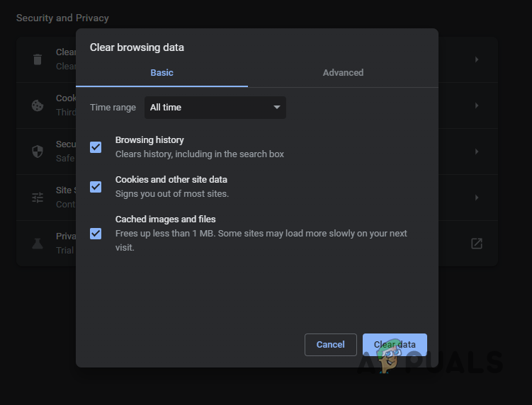Screen dimensions: 532x405
Task: Click the Clear data button
Action: [x=395, y=345]
